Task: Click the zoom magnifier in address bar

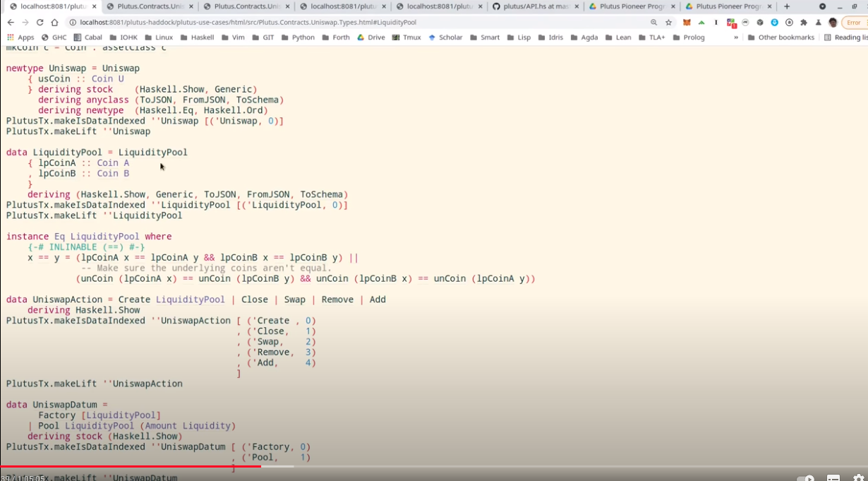Action: pyautogui.click(x=653, y=23)
